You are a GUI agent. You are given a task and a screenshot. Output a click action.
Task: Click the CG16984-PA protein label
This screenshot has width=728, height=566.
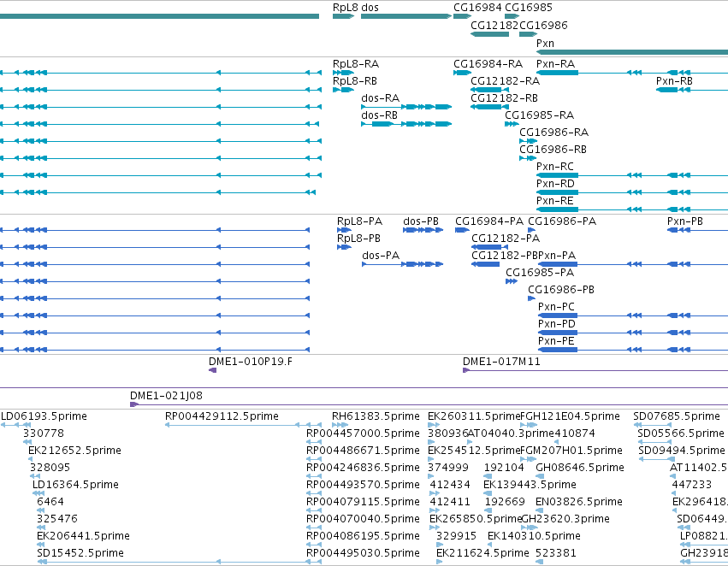(489, 221)
